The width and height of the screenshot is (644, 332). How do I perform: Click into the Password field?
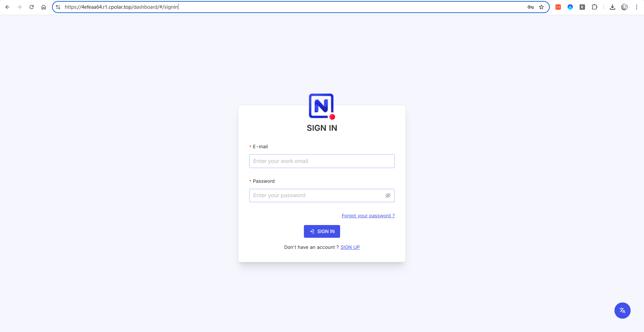click(315, 196)
